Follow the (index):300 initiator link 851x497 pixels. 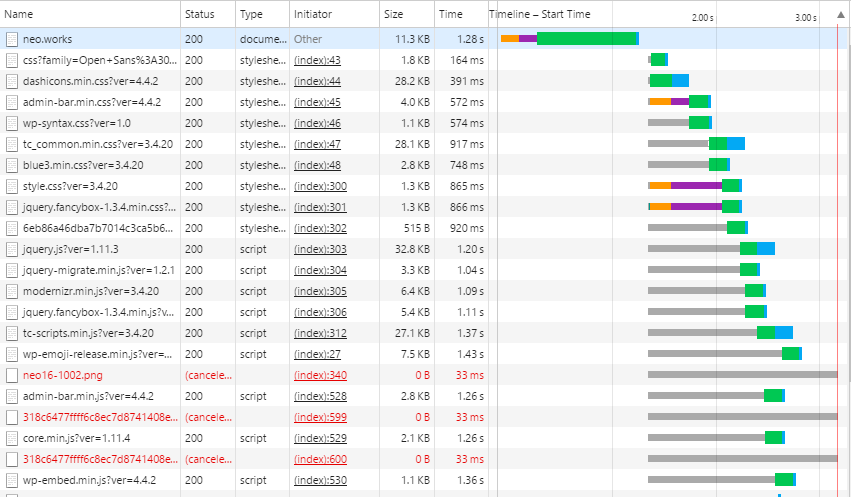tap(320, 186)
